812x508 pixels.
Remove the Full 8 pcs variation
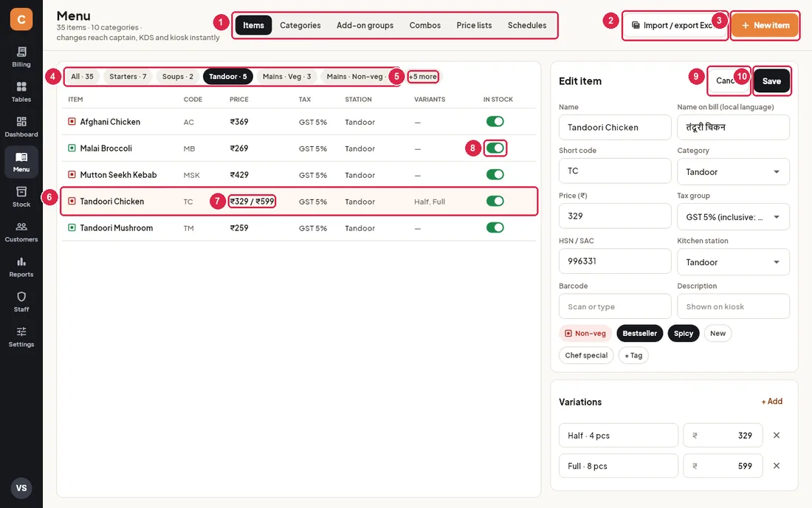777,466
